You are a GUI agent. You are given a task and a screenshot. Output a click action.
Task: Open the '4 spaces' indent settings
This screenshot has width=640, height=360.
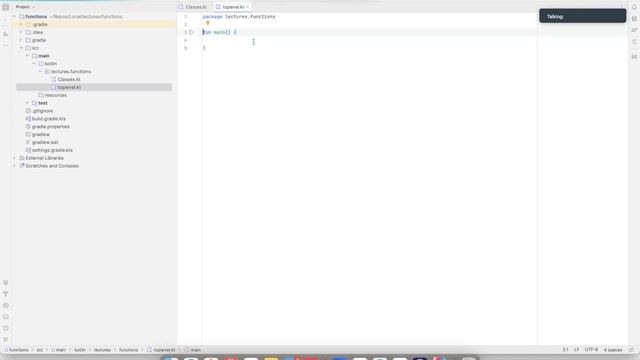[x=613, y=350]
